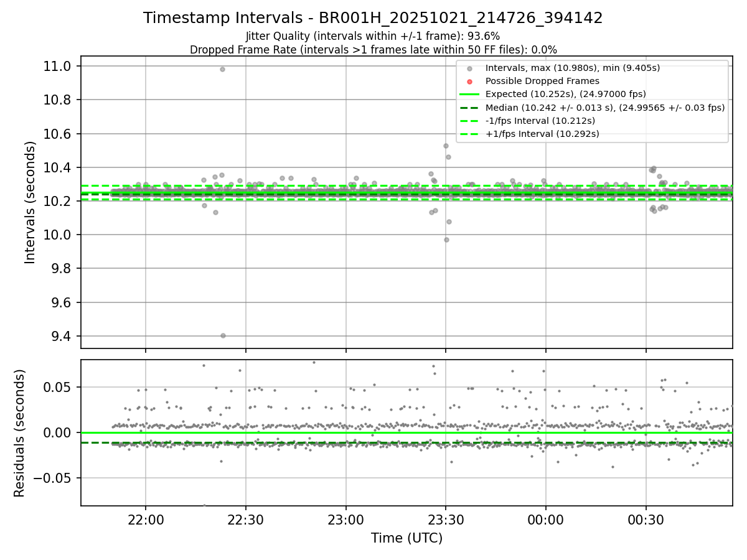The height and width of the screenshot is (560, 747).
Task: Click the x-axis tick label '22:00'
Action: coord(146,520)
